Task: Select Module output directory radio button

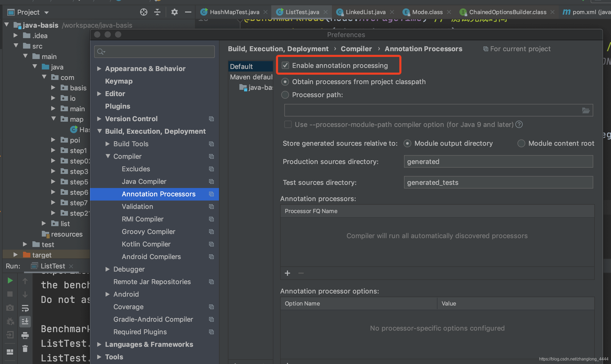Action: click(x=407, y=143)
